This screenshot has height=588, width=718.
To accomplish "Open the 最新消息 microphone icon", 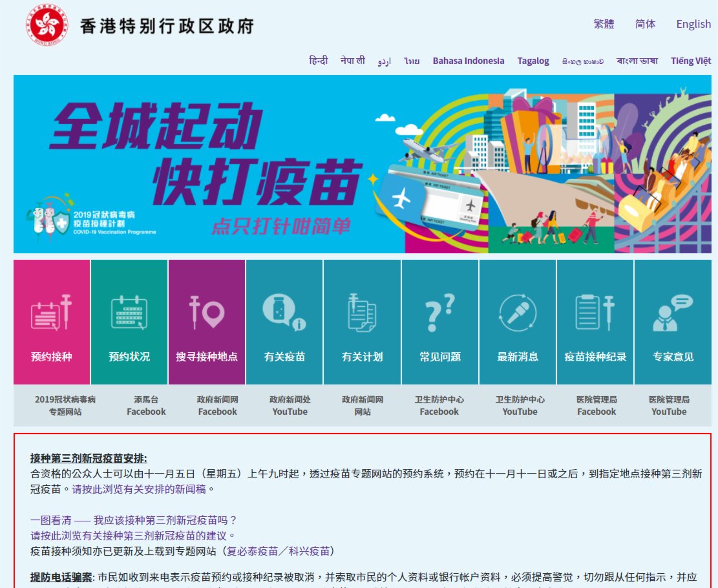I will click(518, 313).
